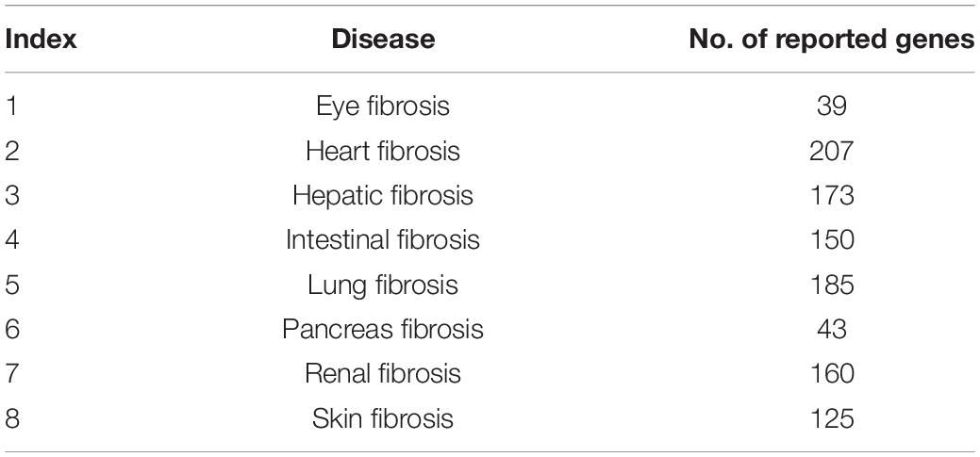Click the gene count 125
The height and width of the screenshot is (457, 980).
coord(831,417)
